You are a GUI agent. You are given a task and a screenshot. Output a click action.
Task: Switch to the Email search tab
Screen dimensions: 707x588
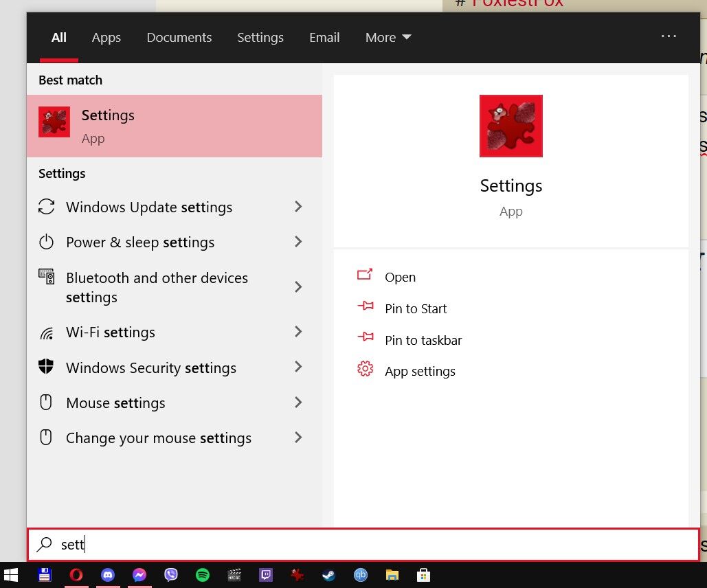click(x=324, y=37)
